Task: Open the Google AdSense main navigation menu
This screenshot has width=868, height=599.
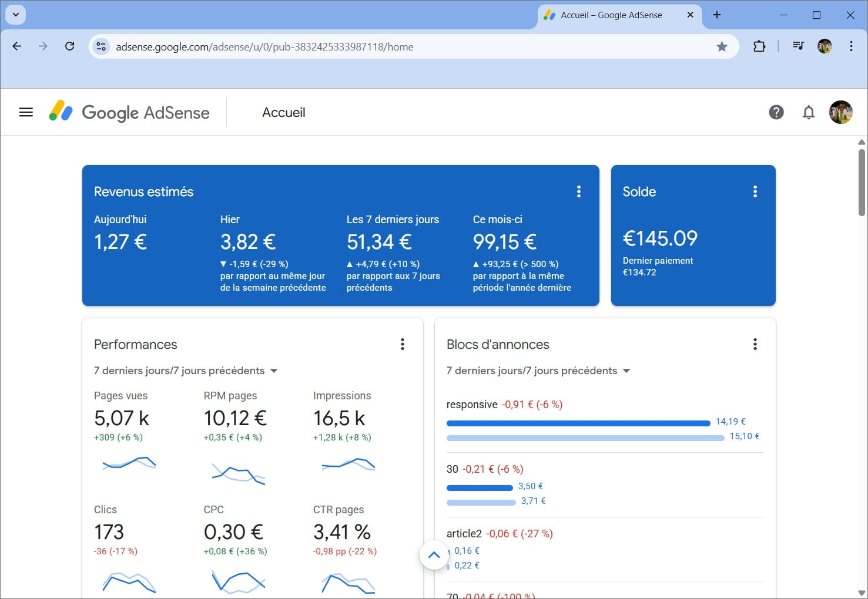Action: 25,112
